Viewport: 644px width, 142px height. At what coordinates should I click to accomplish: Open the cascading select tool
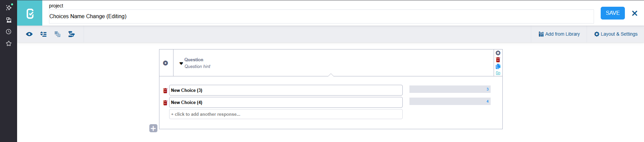tap(71, 34)
